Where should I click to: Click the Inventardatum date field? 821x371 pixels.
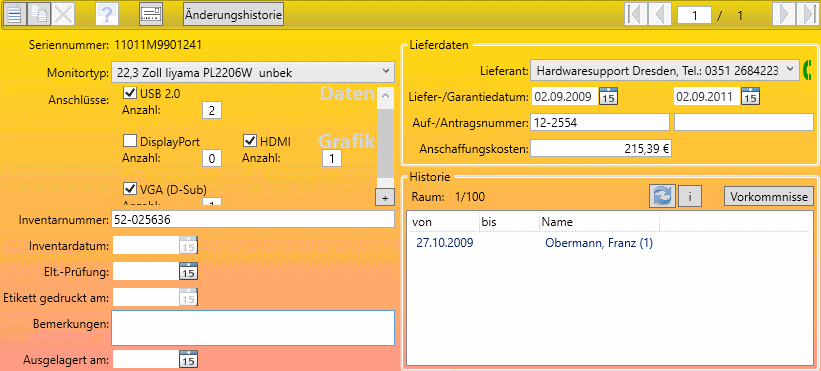(147, 245)
